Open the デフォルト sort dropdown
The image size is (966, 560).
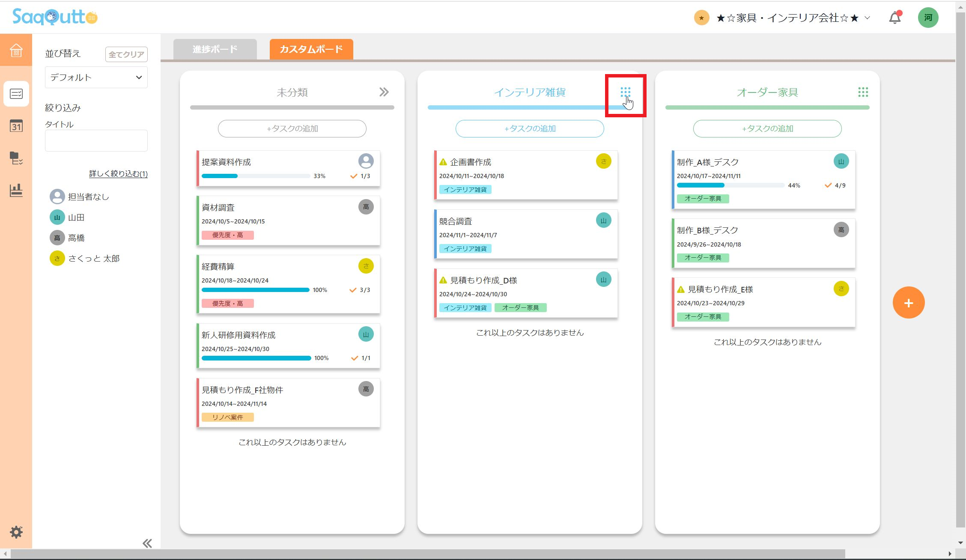[x=96, y=77]
